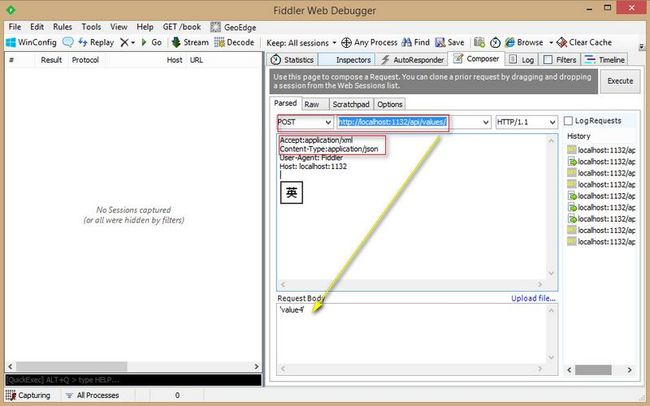This screenshot has height=406, width=650.
Task: Click the QuickExec command box
Action: [x=133, y=380]
